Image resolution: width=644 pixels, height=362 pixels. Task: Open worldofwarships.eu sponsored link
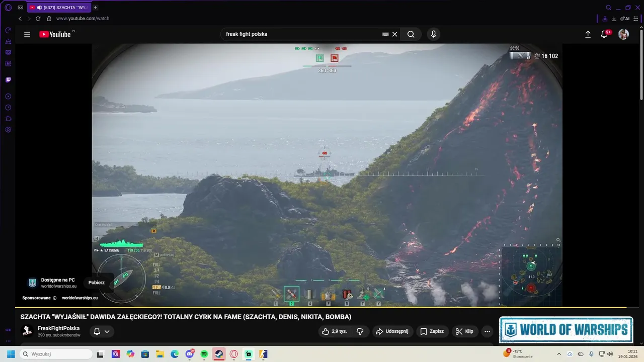click(79, 298)
